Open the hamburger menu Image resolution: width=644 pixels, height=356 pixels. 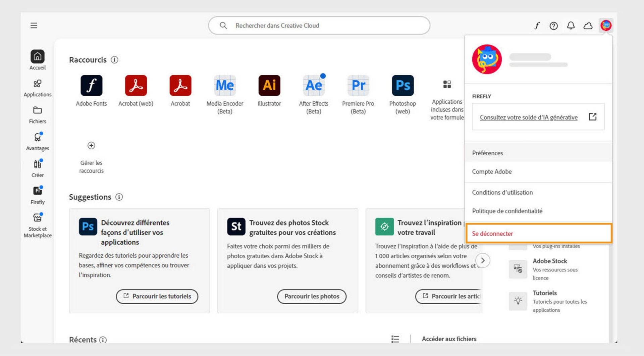34,26
